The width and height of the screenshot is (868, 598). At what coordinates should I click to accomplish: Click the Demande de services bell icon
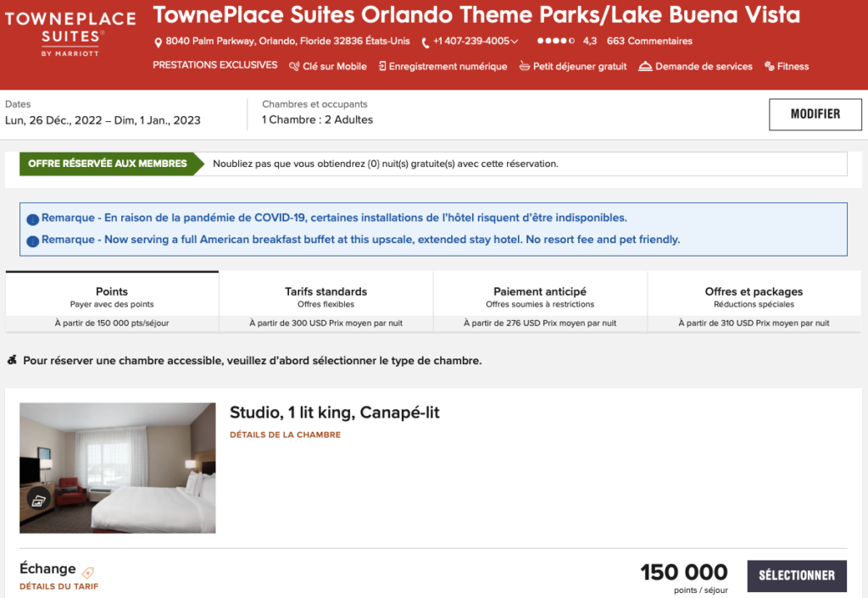(x=645, y=66)
